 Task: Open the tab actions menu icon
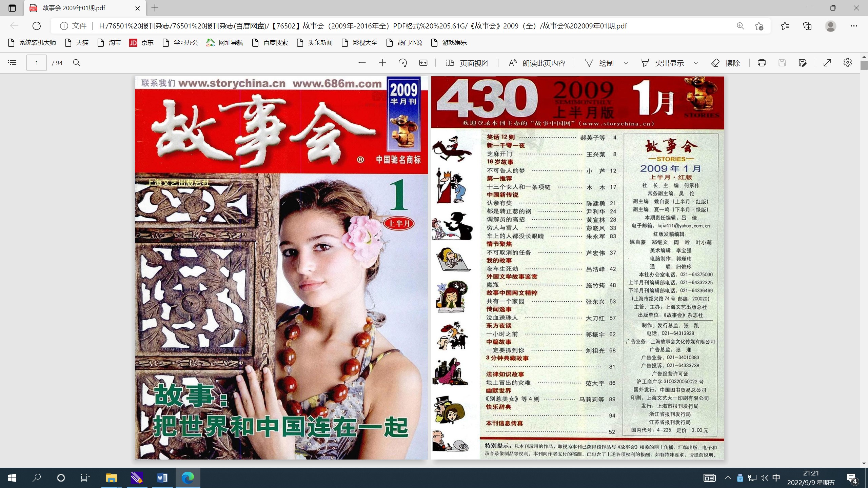pos(12,8)
